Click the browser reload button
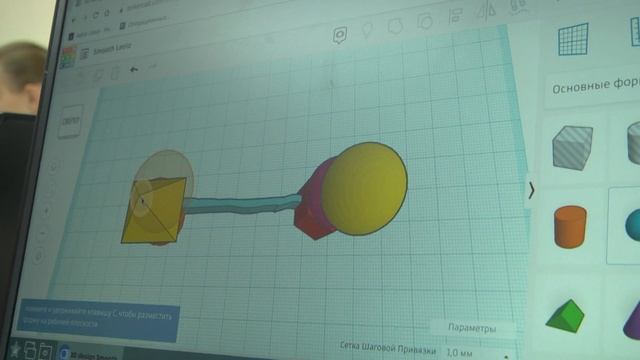The image size is (640, 360). 96,15
